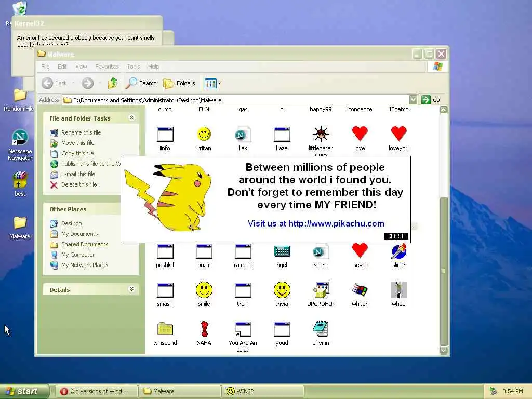Select the You Are An Idiot shortcut
Viewport: 532px width, 399px height.
pyautogui.click(x=243, y=329)
